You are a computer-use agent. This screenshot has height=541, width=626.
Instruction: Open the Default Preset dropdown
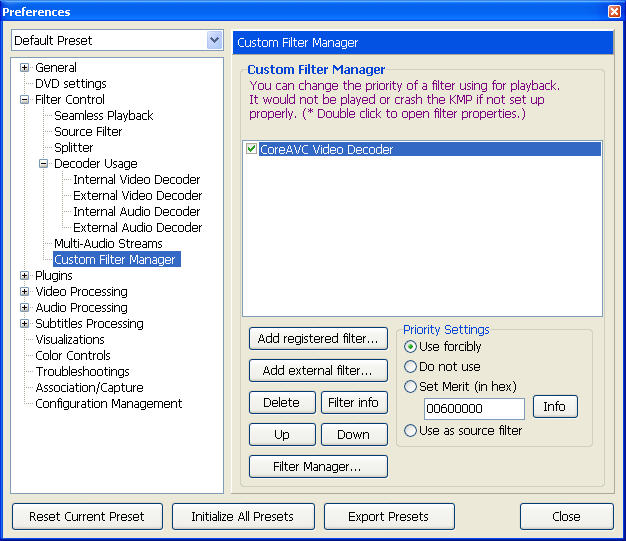(x=214, y=40)
